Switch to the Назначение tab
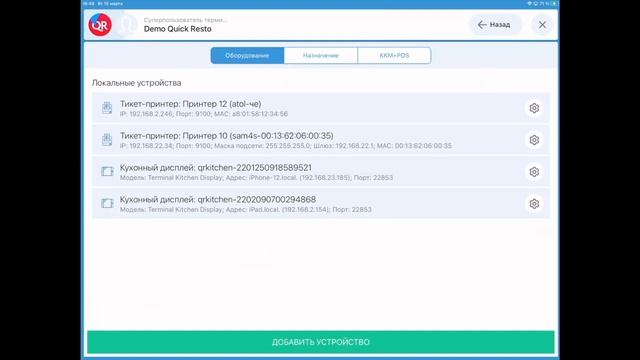This screenshot has height=360, width=640. (x=321, y=56)
